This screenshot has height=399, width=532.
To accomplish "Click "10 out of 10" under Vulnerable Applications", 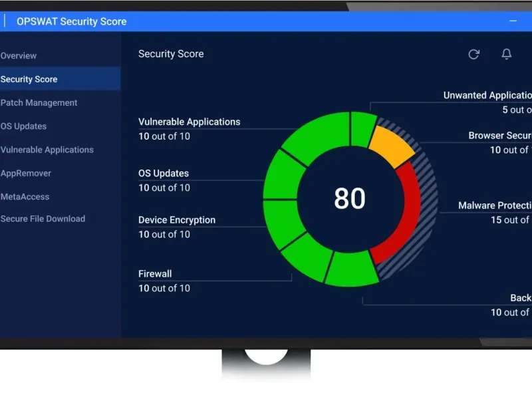I will point(164,136).
